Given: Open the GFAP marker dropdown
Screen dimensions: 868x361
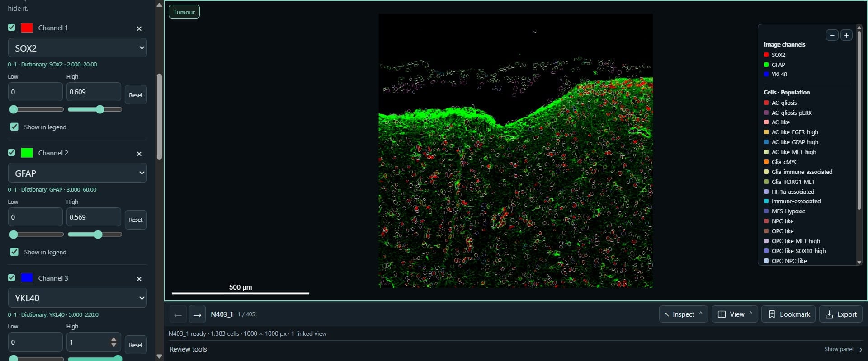Looking at the screenshot, I should tap(77, 173).
